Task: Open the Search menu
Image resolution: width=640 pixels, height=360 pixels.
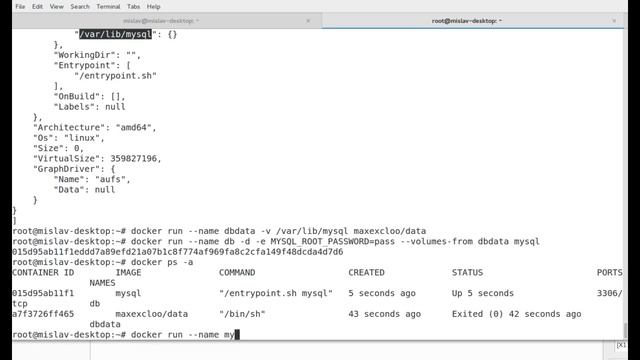Action: [80, 7]
